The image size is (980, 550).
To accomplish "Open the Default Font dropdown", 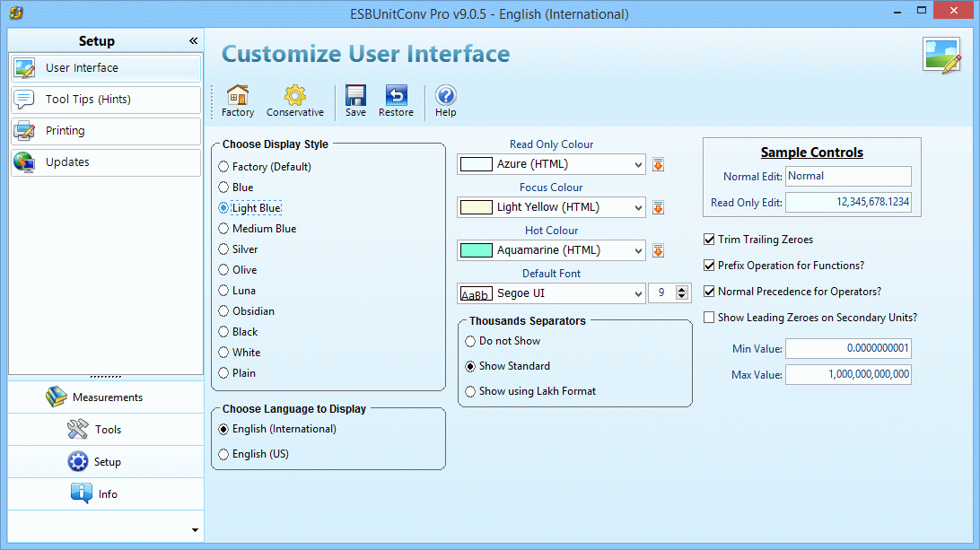I will click(637, 293).
